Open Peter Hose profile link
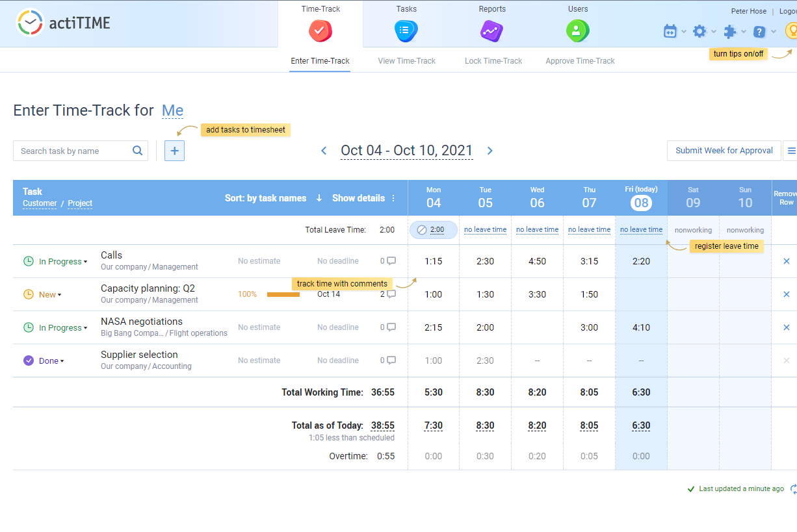Viewport: 797px width, 532px height. (x=749, y=11)
